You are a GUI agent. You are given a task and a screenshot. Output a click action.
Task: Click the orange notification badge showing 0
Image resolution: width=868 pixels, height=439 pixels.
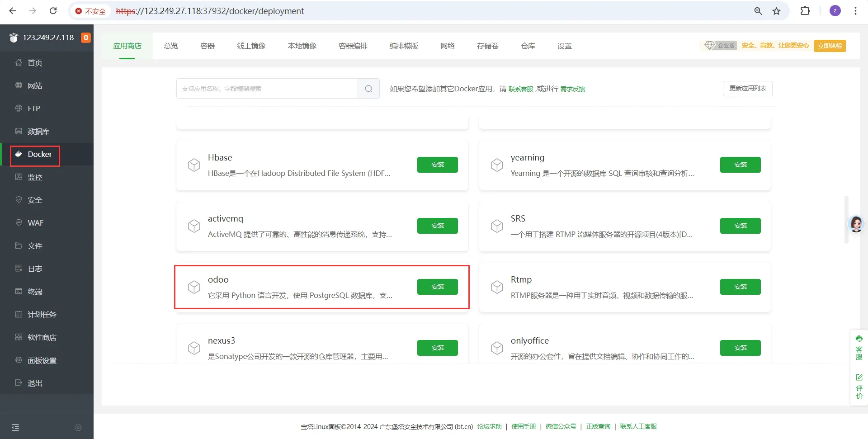pos(86,38)
